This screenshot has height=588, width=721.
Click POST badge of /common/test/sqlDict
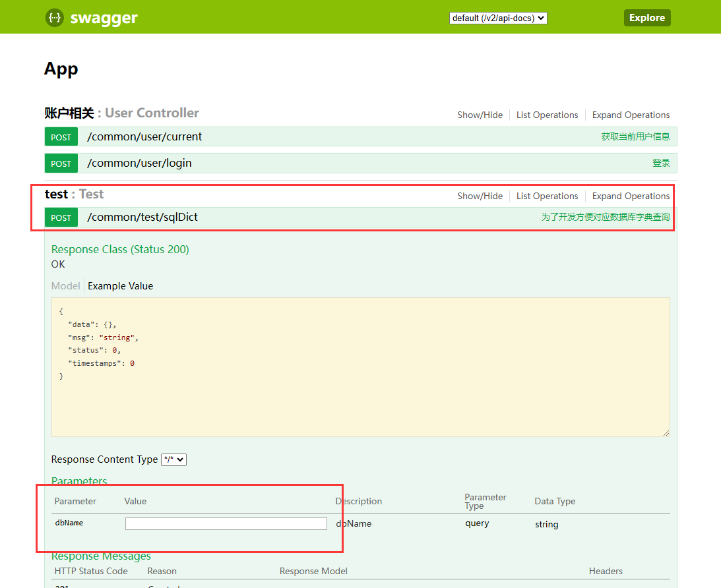tap(61, 218)
